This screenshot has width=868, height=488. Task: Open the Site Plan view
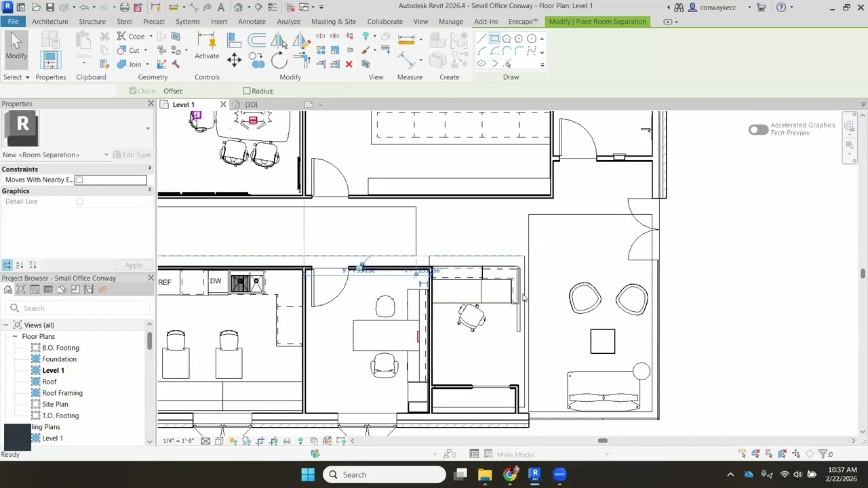coord(55,405)
